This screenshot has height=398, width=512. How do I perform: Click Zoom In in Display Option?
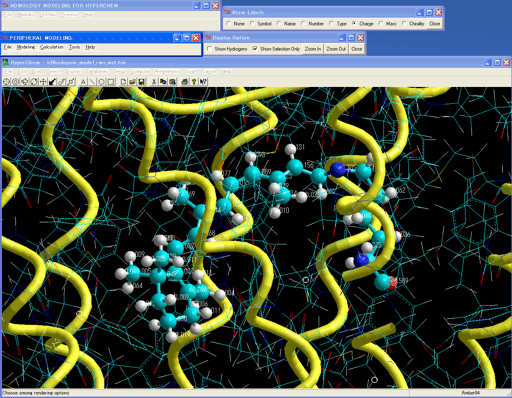point(313,49)
